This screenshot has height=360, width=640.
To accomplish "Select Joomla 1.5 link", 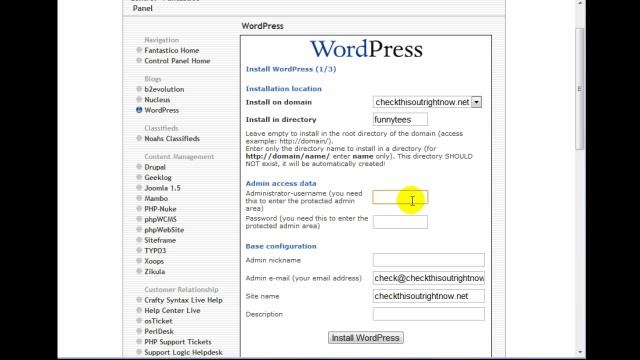I will (x=162, y=188).
